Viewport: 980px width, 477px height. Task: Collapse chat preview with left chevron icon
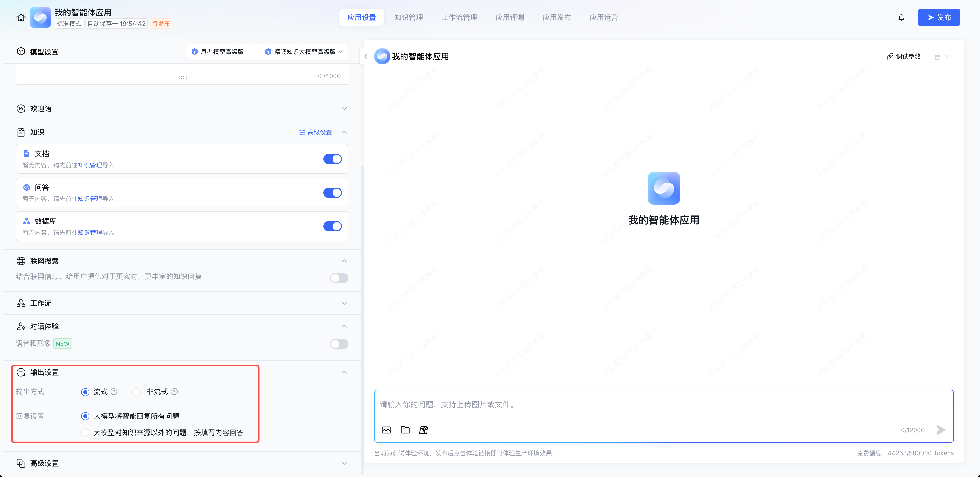(x=366, y=56)
